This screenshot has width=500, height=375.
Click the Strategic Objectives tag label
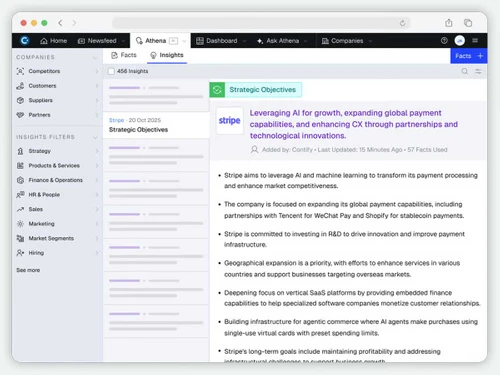(x=263, y=90)
